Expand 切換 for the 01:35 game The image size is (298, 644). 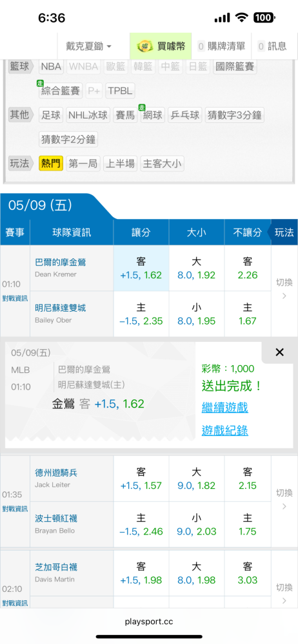pos(284,500)
